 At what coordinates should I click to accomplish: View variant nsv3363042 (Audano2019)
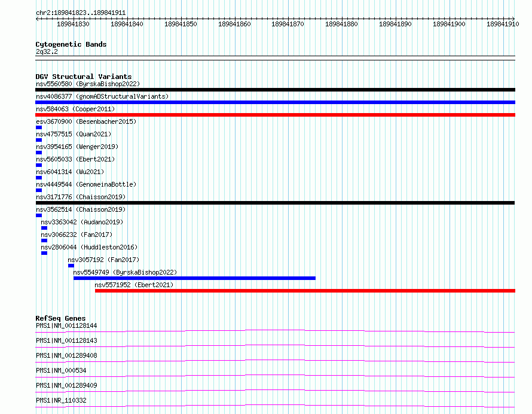[82, 222]
